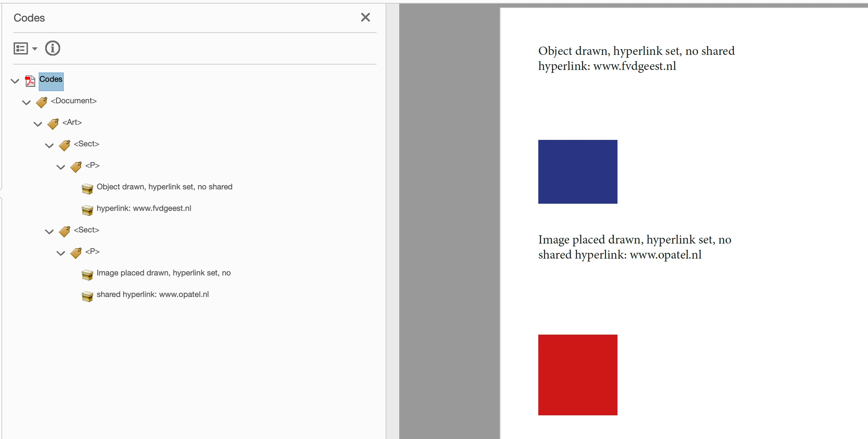Click box icon beside 'shared hyperlink: www.opatel.nl'
868x439 pixels.
click(87, 296)
